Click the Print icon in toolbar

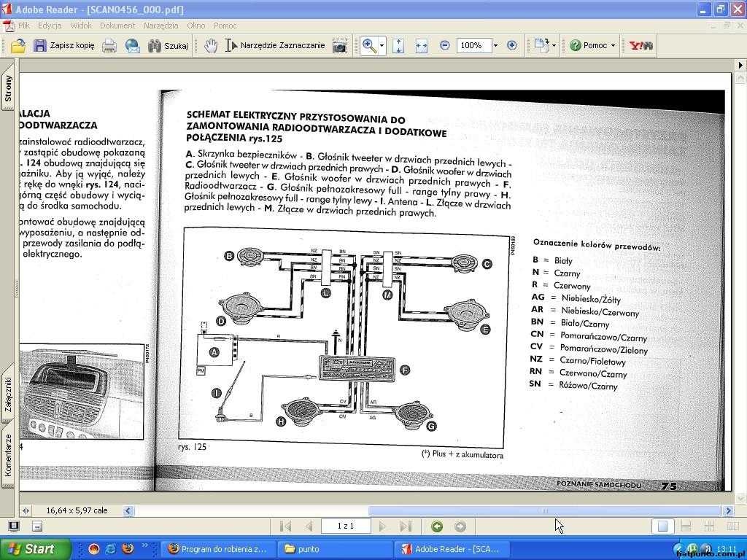pyautogui.click(x=109, y=46)
